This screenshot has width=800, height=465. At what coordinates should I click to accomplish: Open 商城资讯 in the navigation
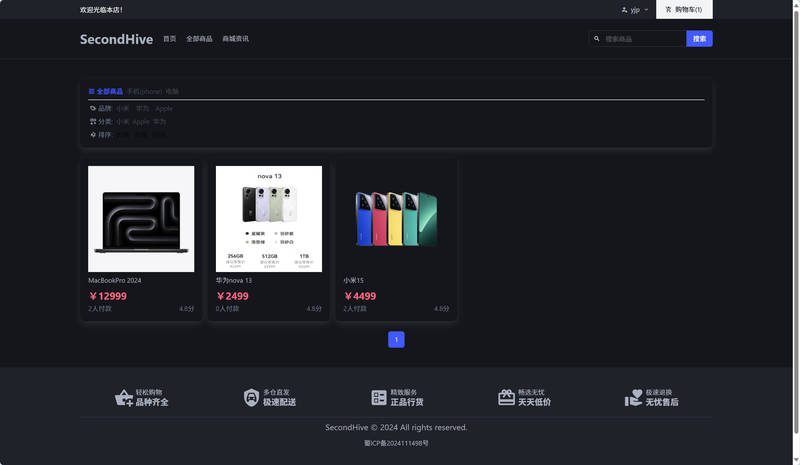click(235, 39)
